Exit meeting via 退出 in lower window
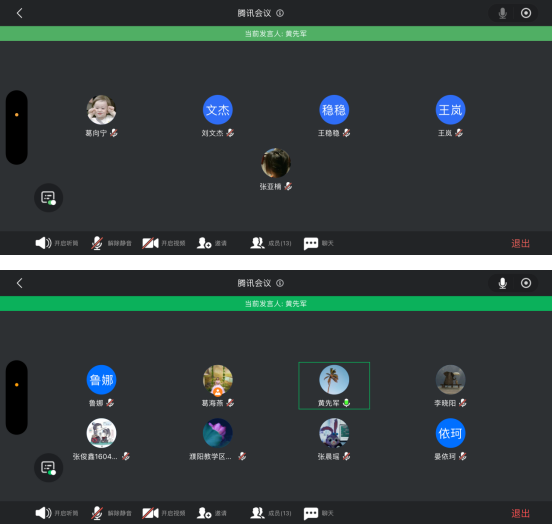Viewport: 552px width, 524px height. pos(520,513)
